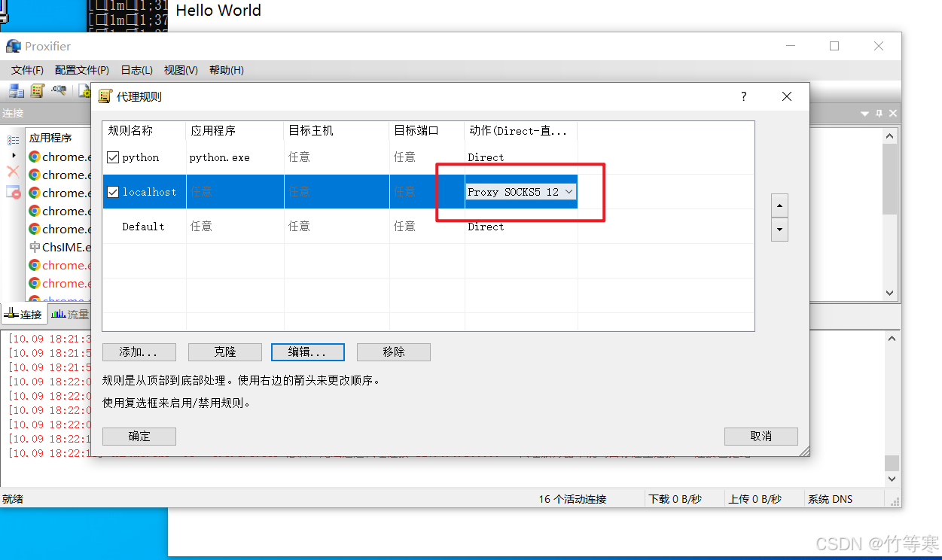942x560 pixels.
Task: Disable the localhost rule checkbox
Action: pyautogui.click(x=113, y=192)
